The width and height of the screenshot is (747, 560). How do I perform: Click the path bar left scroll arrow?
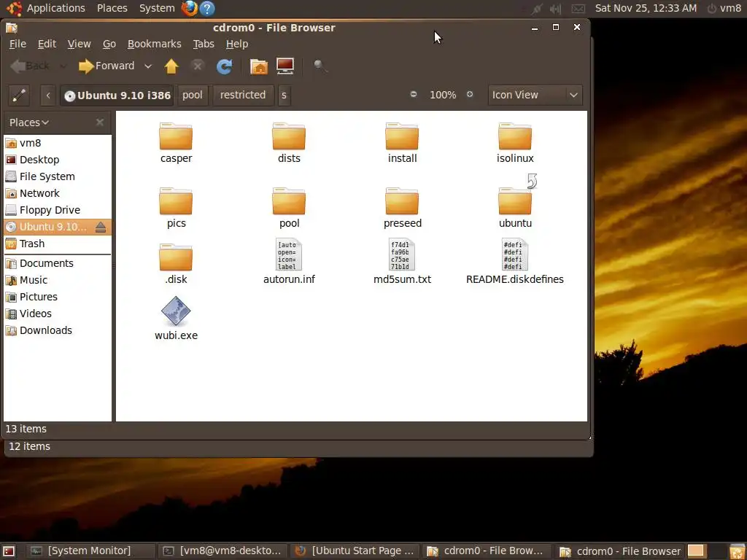coord(48,96)
